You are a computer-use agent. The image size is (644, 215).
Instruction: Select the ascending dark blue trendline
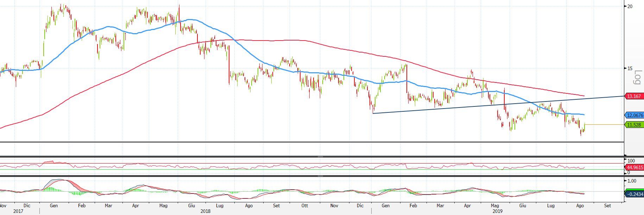click(x=457, y=107)
